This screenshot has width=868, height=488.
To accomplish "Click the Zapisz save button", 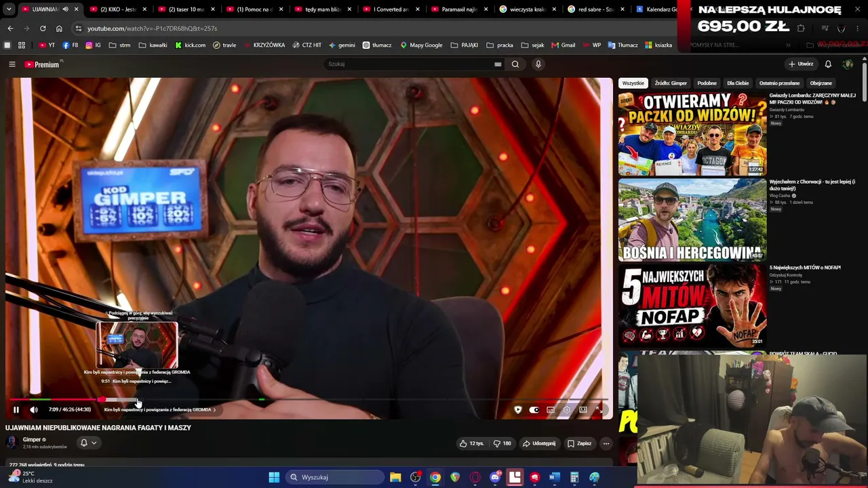I will [x=580, y=443].
